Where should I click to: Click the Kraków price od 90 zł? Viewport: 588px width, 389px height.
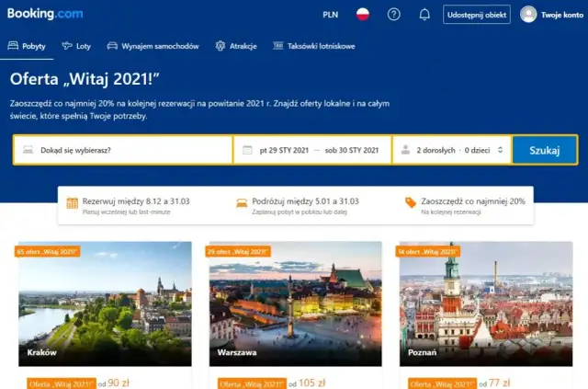pyautogui.click(x=113, y=383)
